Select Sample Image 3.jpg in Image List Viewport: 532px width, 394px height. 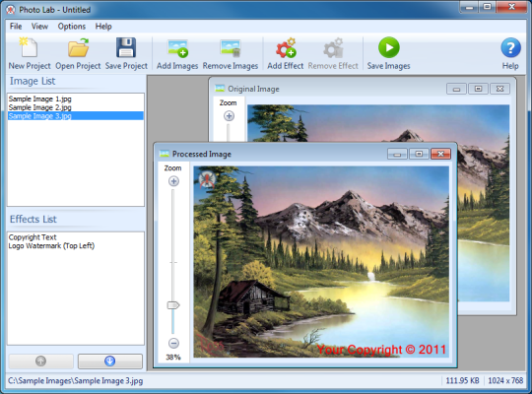76,115
